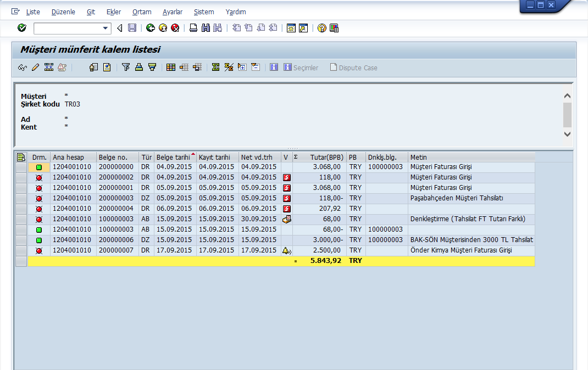Screen dimensions: 588x370
Task: Click header panel scroll down arrow
Action: tap(567, 134)
